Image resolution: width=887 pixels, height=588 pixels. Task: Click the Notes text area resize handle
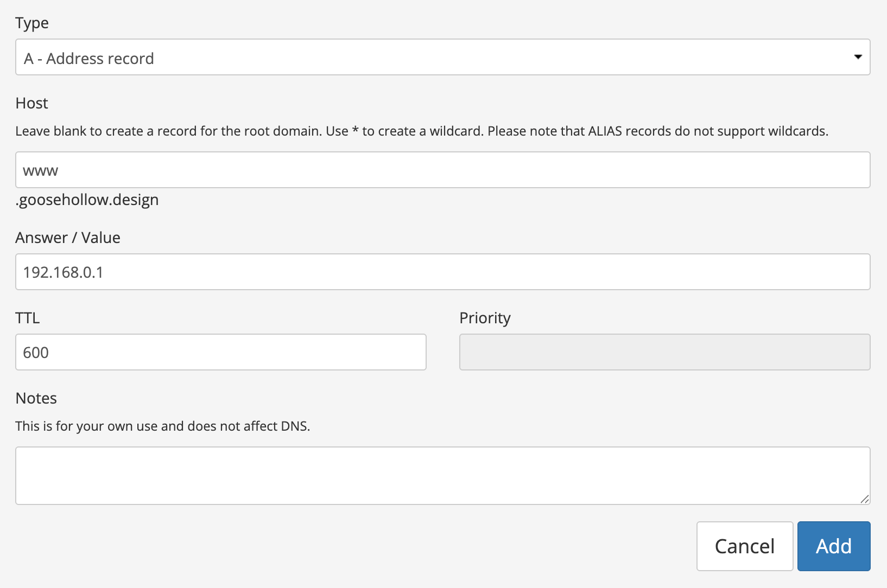tap(864, 499)
